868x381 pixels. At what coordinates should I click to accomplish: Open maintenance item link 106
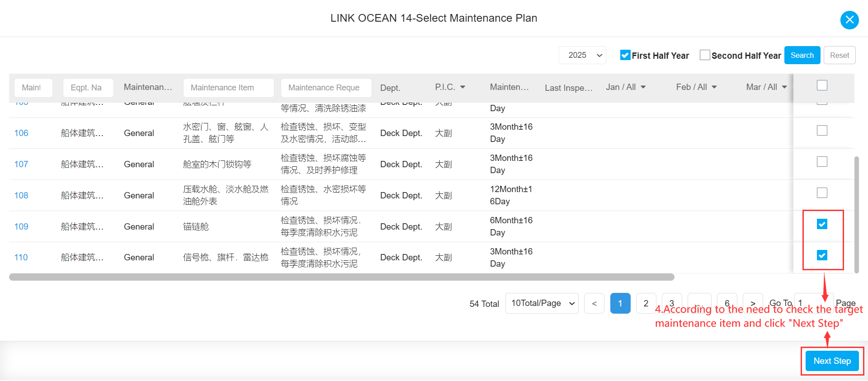click(x=21, y=133)
